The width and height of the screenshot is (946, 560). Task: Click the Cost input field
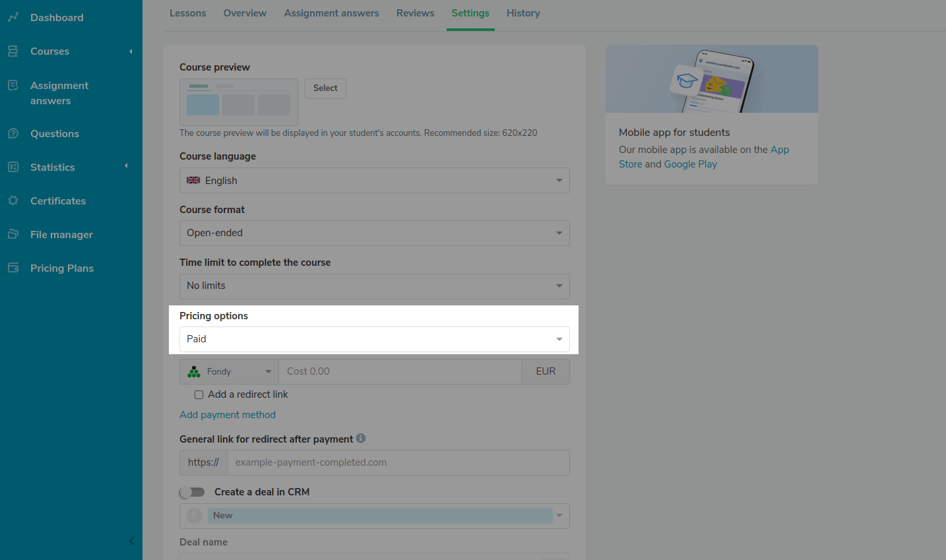click(x=400, y=372)
